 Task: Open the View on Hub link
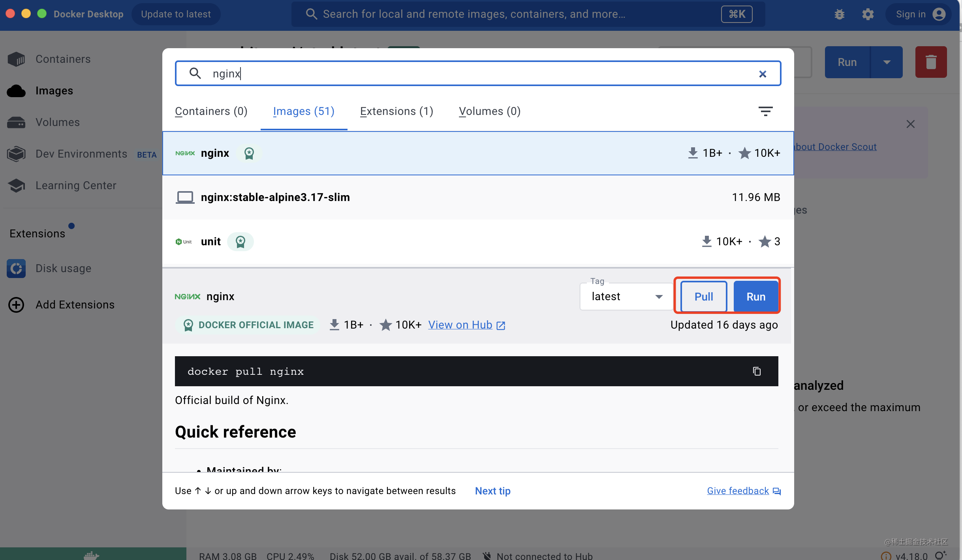(467, 325)
